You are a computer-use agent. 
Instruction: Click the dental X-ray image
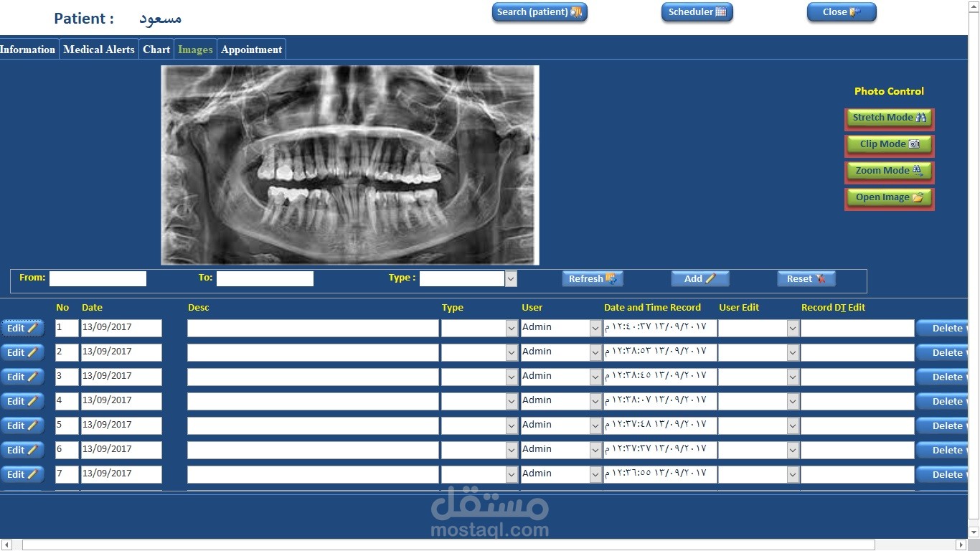click(350, 165)
